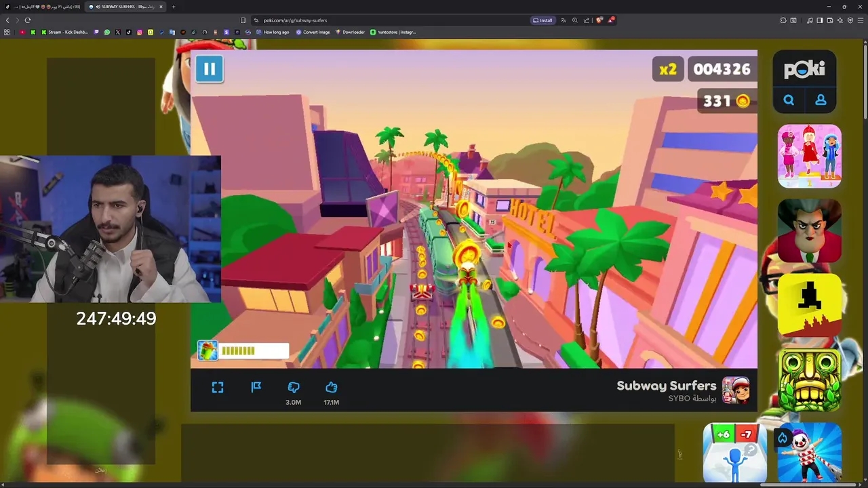Screen dimensions: 868x488
Task: Open the Snapchat bookmark icon
Action: coord(151,32)
